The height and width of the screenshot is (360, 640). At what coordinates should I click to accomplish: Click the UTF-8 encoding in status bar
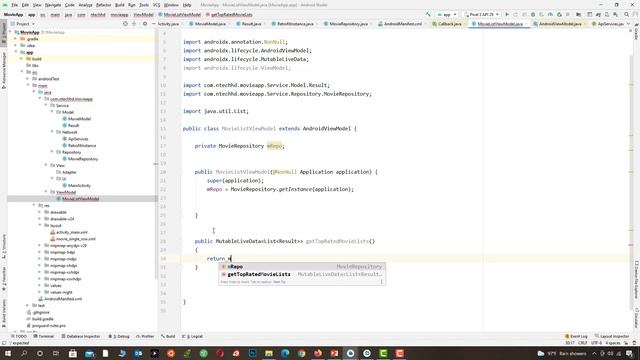[596, 343]
